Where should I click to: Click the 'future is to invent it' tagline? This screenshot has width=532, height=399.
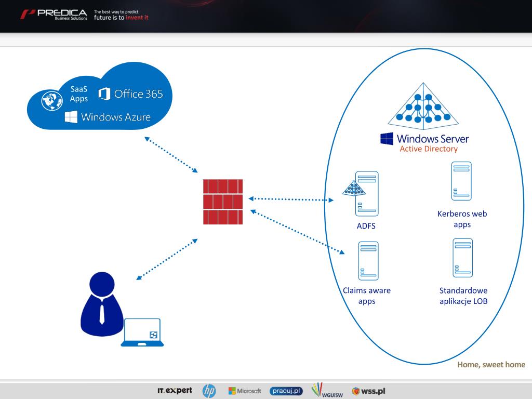[x=121, y=17]
